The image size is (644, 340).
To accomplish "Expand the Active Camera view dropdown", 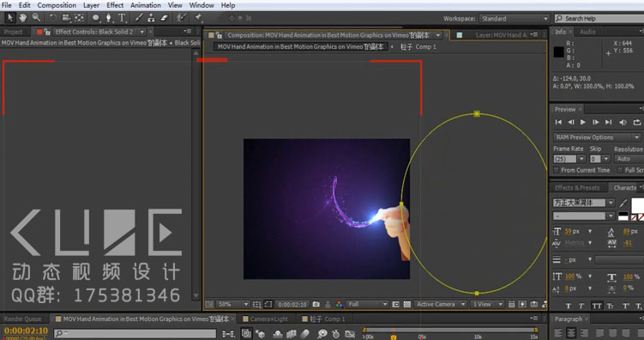I will [440, 304].
